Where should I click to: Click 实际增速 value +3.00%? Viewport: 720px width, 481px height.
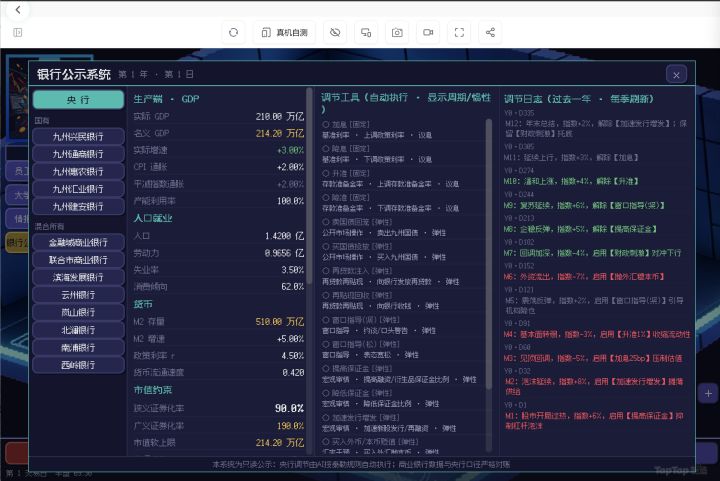tap(290, 151)
